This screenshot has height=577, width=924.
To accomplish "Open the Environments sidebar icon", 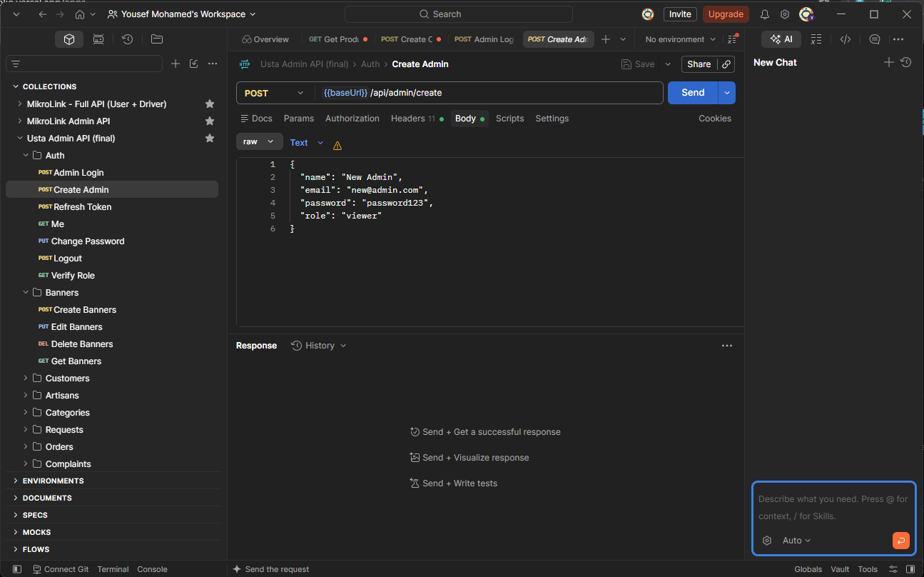I will pyautogui.click(x=98, y=39).
